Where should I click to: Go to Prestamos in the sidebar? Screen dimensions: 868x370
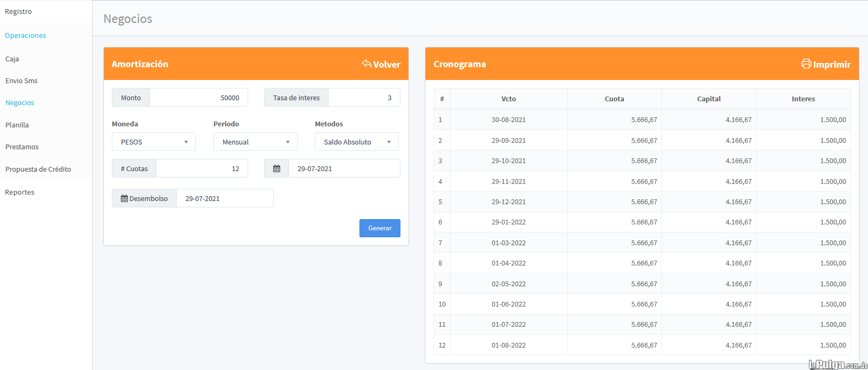point(22,147)
